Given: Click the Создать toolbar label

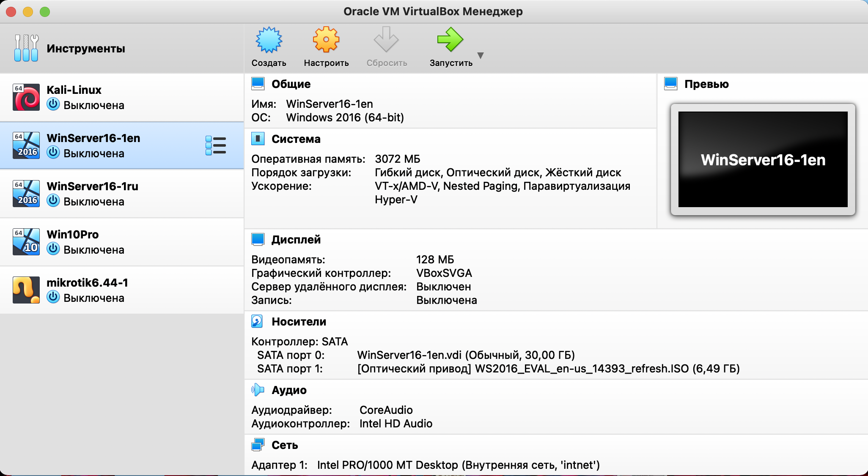Looking at the screenshot, I should click(x=269, y=63).
